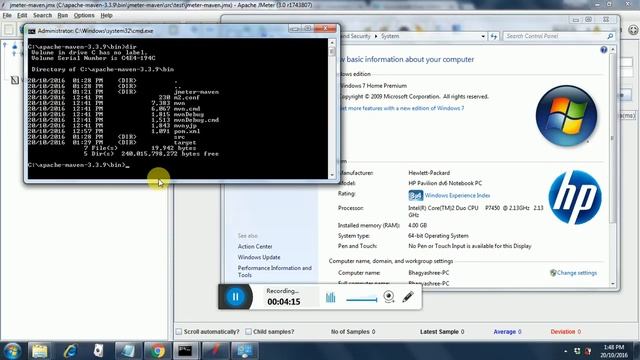Click the round target icon at JMeter's right edge
The height and width of the screenshot is (360, 640).
click(x=633, y=30)
